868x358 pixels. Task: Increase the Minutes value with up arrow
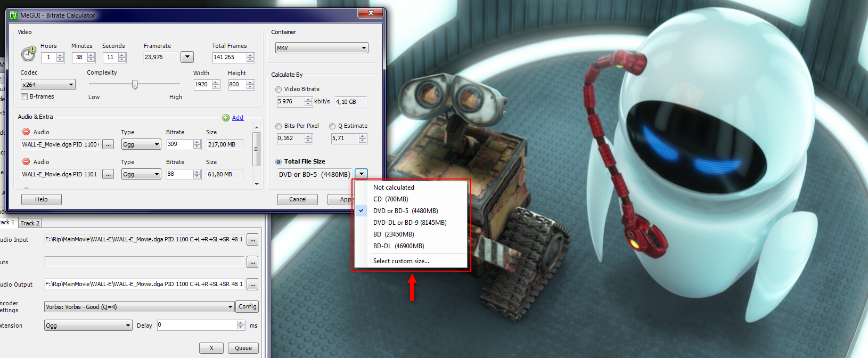(x=91, y=55)
